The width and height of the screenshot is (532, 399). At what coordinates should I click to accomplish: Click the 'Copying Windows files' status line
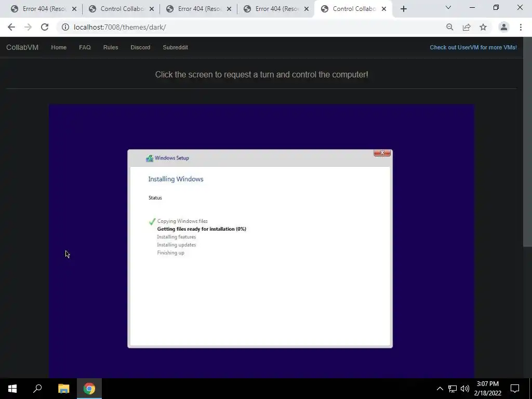(182, 221)
